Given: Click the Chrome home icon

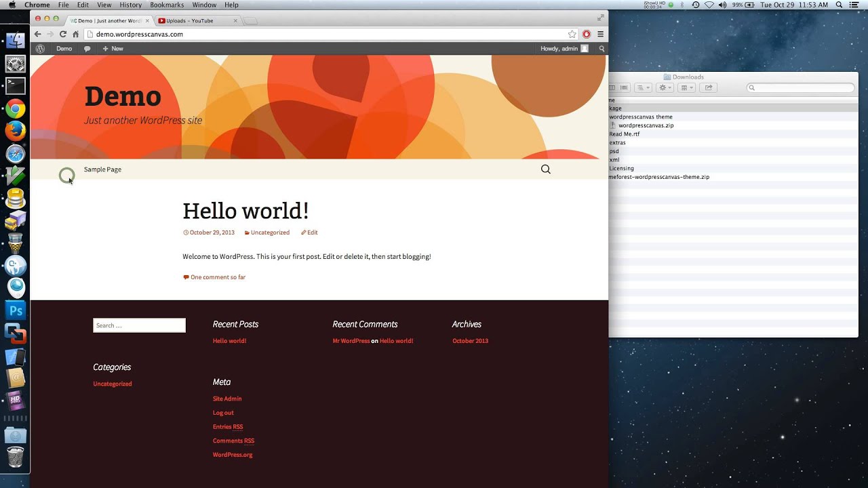Looking at the screenshot, I should click(x=76, y=34).
